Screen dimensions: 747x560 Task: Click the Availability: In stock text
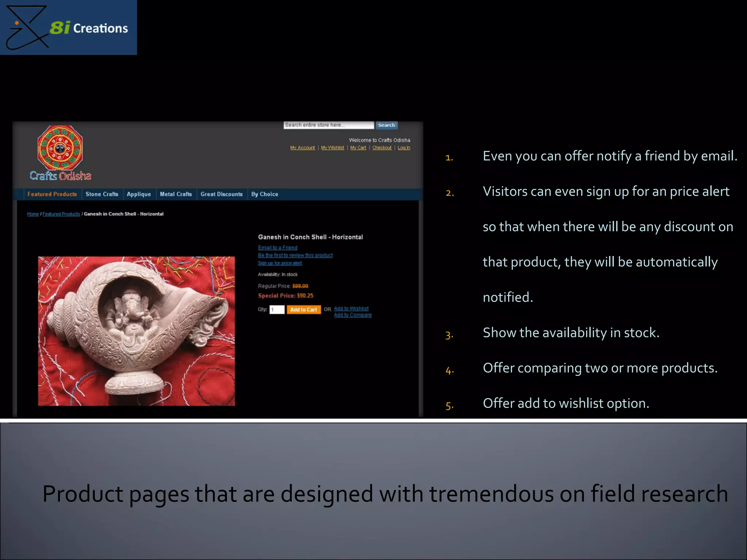point(278,275)
